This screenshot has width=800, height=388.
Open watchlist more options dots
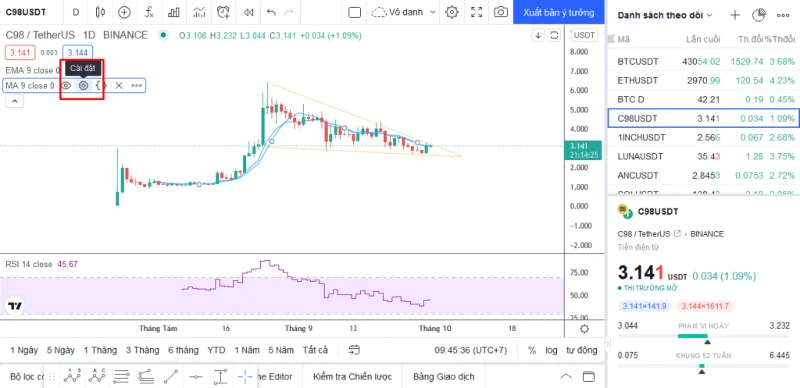(x=783, y=15)
